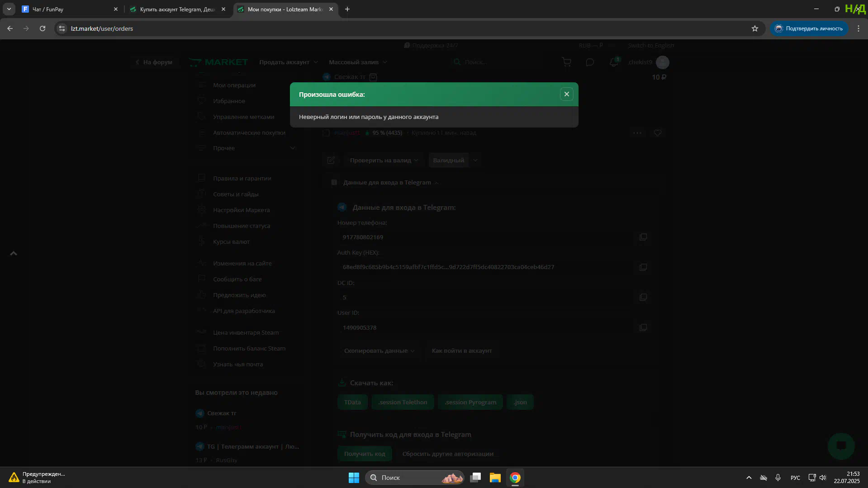Add purchase to favorites heart icon

[657, 133]
